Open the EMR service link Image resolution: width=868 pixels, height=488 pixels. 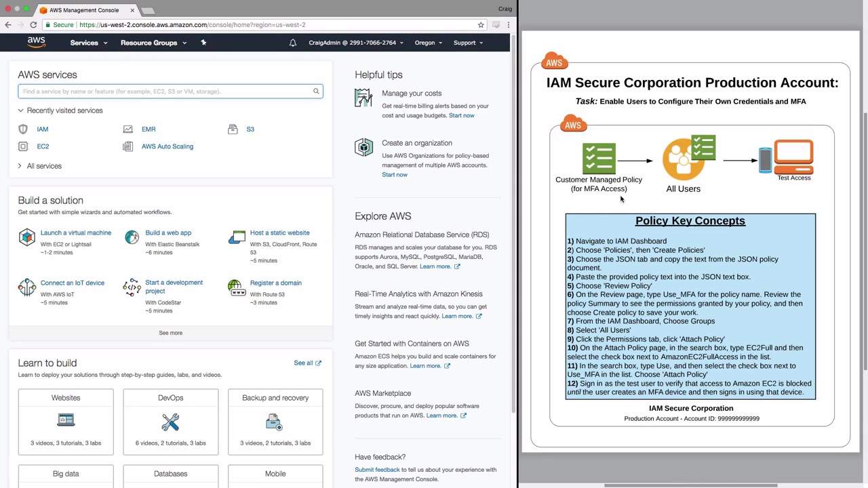pos(149,129)
